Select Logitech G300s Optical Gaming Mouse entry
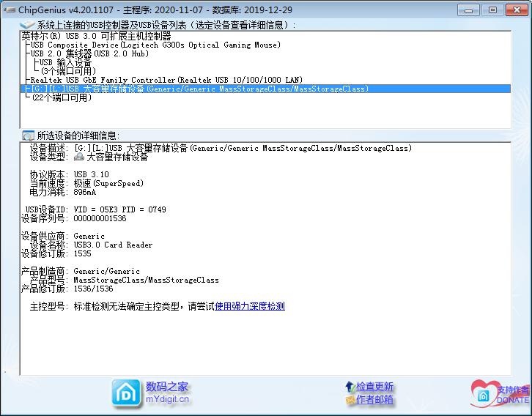Screen dimensions: 532x416 click(155, 45)
